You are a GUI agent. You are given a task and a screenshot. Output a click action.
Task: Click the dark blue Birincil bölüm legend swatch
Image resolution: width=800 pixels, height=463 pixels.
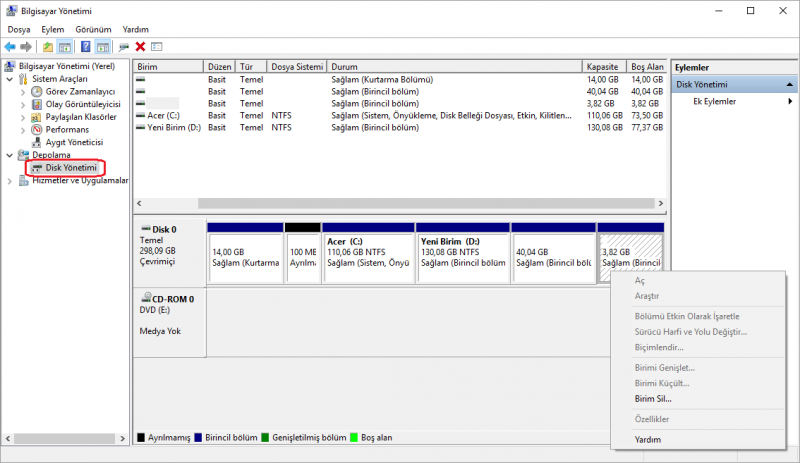coord(198,437)
